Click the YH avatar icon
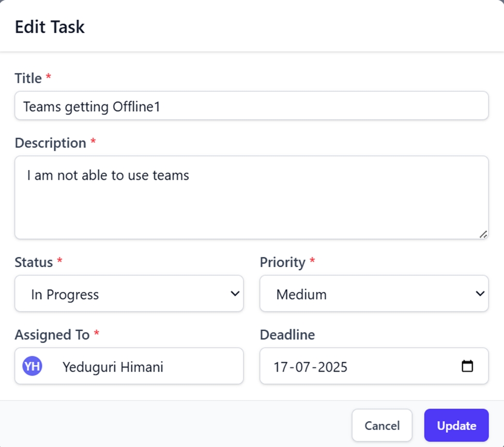This screenshot has width=504, height=447. (x=32, y=366)
